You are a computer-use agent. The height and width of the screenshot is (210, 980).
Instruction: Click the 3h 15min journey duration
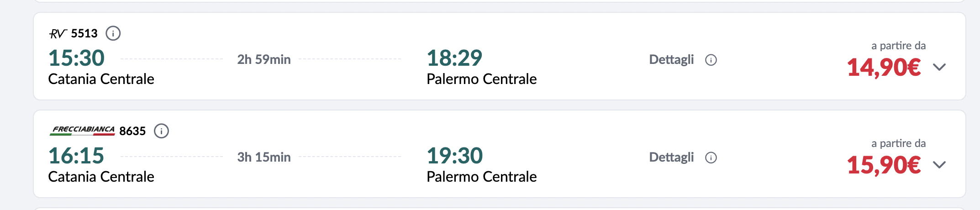(x=264, y=157)
